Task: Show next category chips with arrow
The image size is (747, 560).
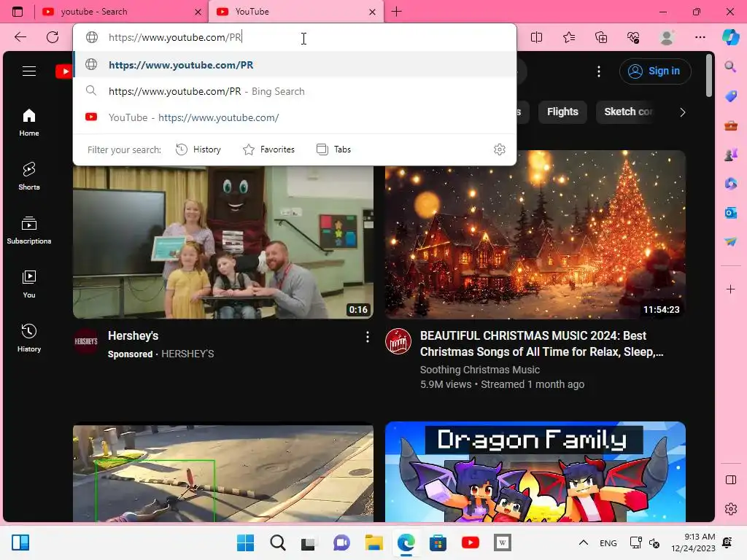Action: 682,112
